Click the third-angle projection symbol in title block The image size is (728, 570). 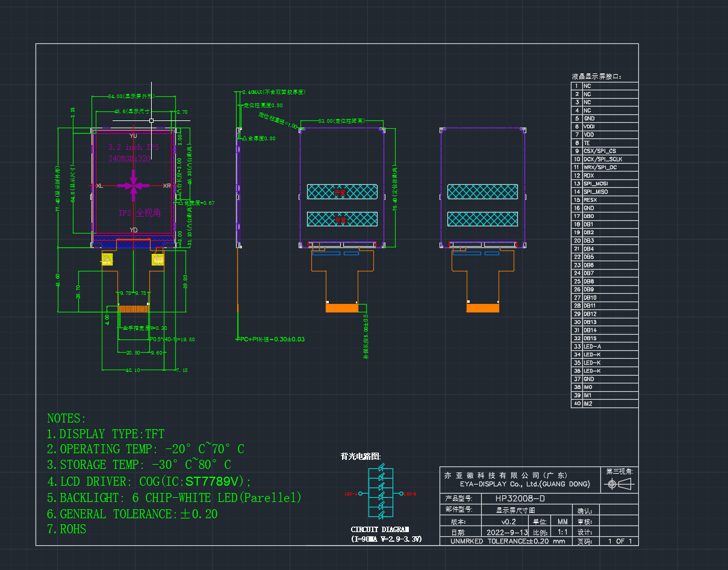620,485
